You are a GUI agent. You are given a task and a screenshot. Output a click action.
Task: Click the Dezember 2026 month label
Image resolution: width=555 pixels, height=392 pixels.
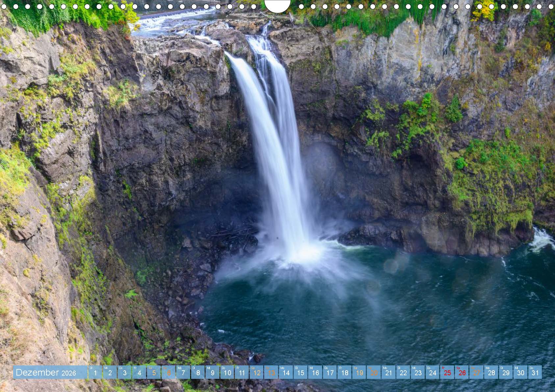click(x=46, y=372)
